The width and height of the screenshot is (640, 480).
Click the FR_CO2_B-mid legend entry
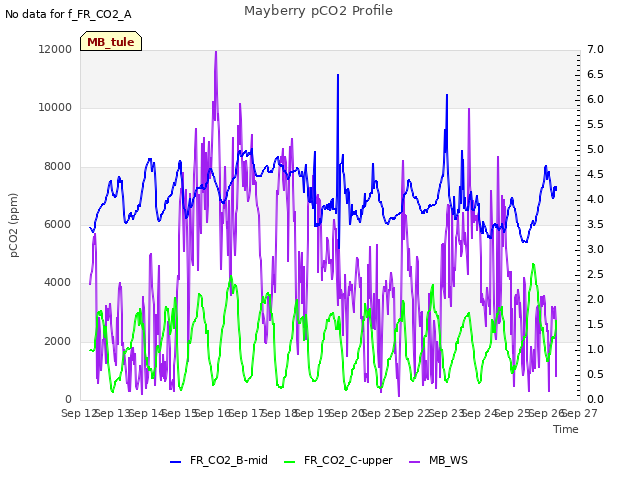(x=218, y=460)
